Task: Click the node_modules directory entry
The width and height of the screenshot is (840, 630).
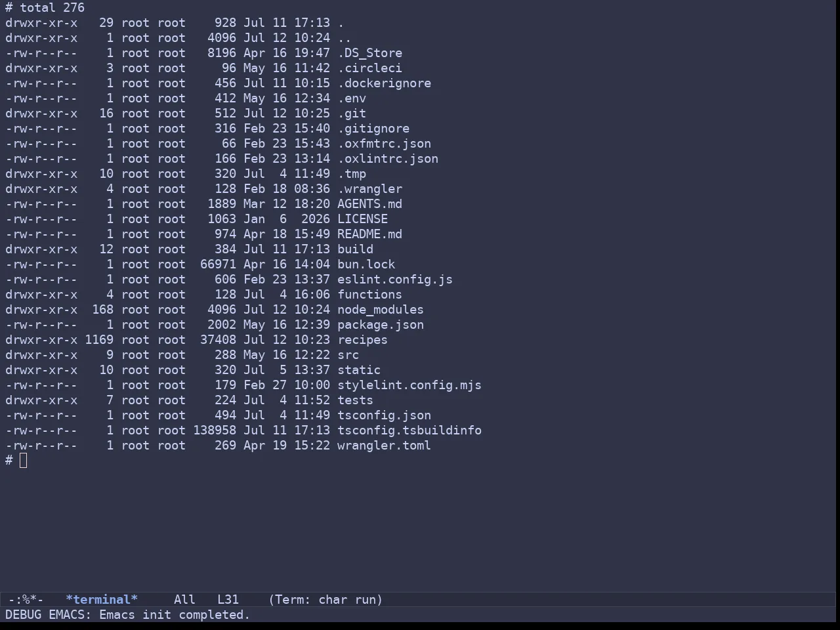Action: pos(381,309)
